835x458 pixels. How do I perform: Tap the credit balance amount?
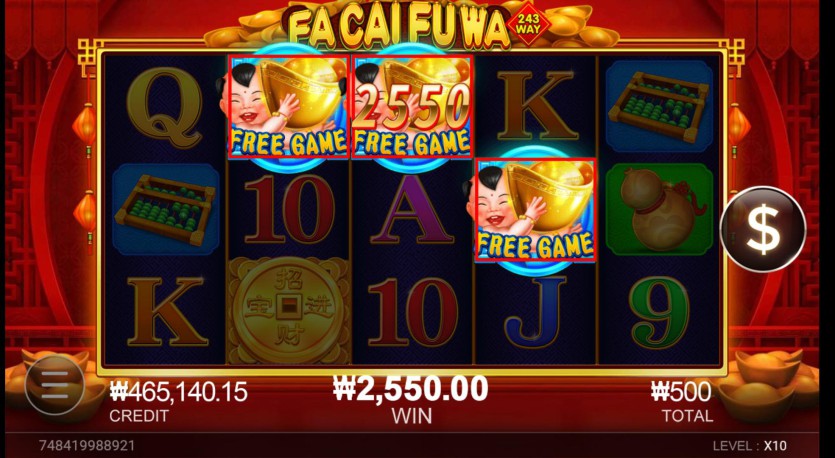pyautogui.click(x=178, y=392)
